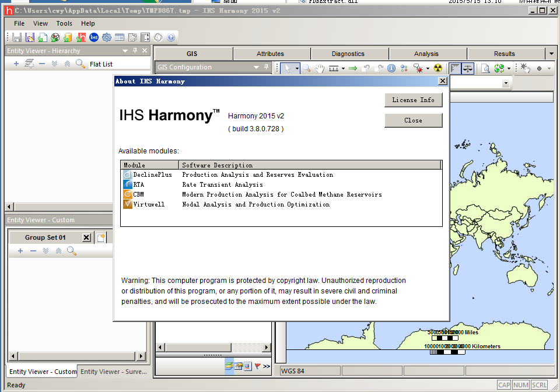560x392 pixels.
Task: Click the plus icon in Hierarchy toolbar
Action: pos(16,64)
